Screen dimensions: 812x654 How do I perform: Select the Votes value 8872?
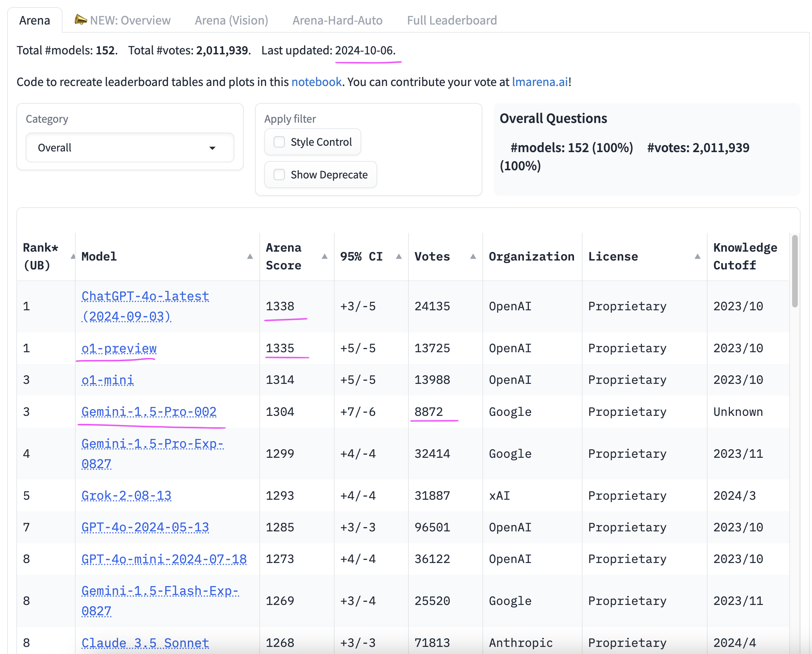[x=429, y=412]
